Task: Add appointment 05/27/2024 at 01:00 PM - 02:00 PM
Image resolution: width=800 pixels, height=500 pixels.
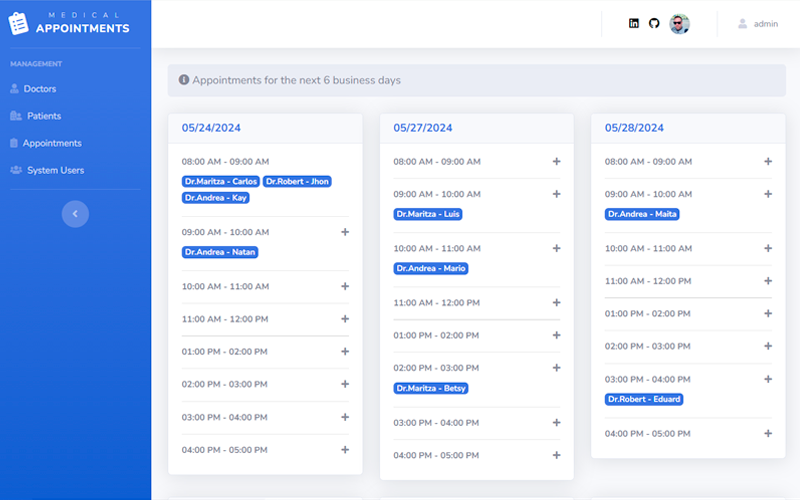Action: 557,335
